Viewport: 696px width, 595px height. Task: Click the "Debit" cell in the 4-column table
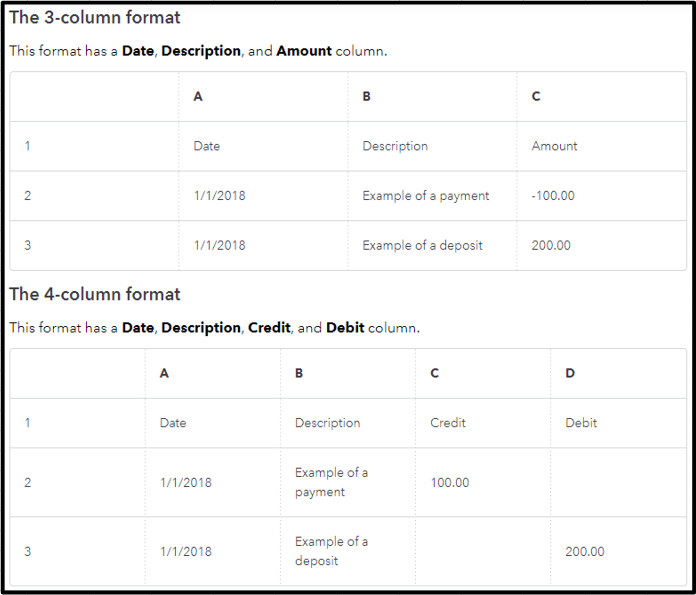click(x=581, y=423)
